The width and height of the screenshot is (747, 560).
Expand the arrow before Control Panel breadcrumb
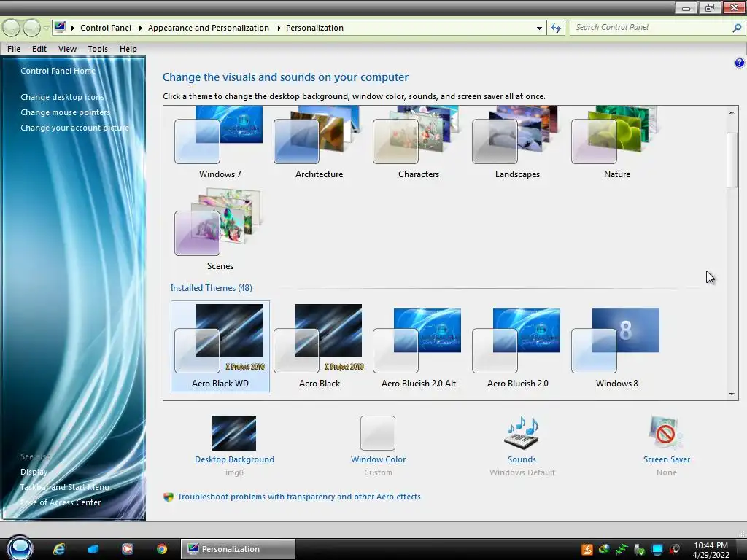(72, 28)
